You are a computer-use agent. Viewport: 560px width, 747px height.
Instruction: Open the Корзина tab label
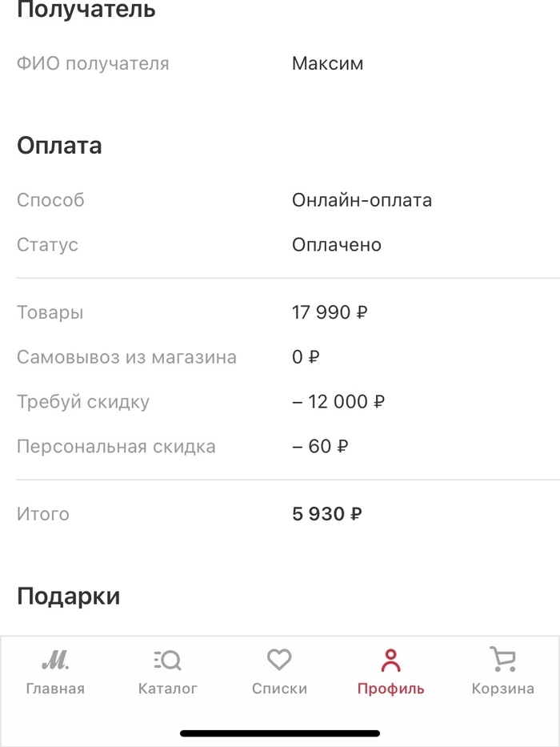(x=502, y=689)
